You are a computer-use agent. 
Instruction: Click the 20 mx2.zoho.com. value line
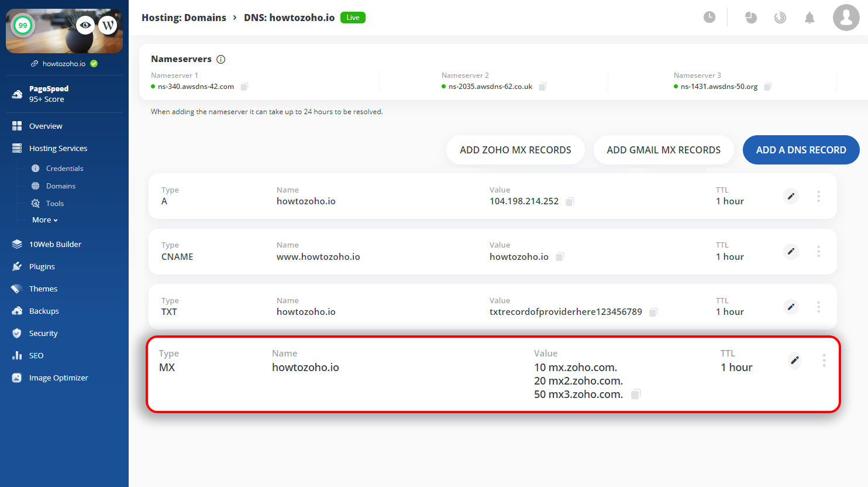click(x=578, y=381)
